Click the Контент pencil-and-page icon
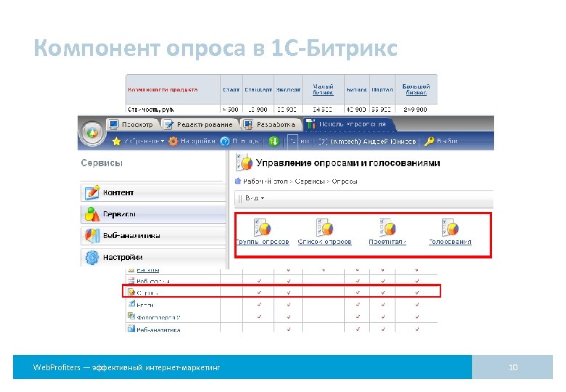This screenshot has height=392, width=566. click(x=91, y=193)
